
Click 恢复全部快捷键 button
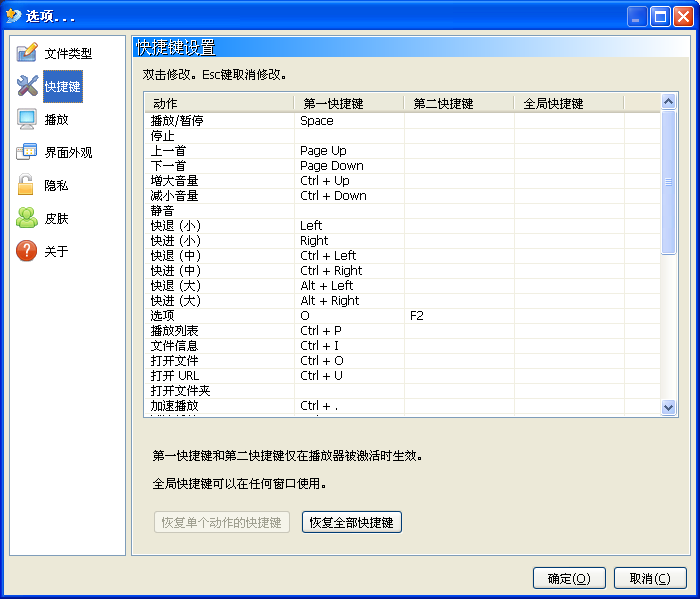coord(351,522)
